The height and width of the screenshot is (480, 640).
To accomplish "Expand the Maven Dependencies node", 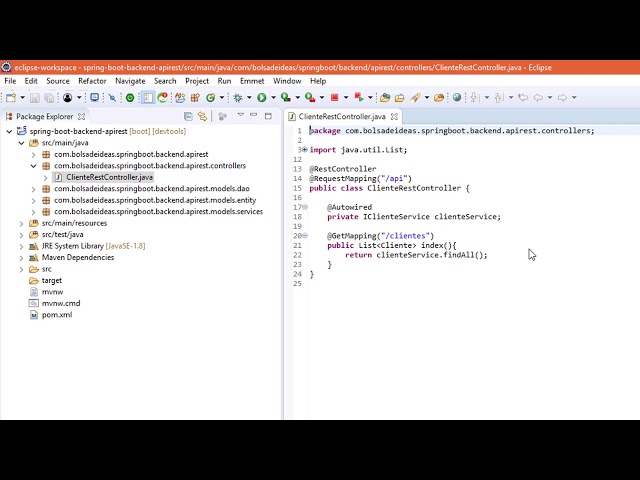I will [x=21, y=258].
